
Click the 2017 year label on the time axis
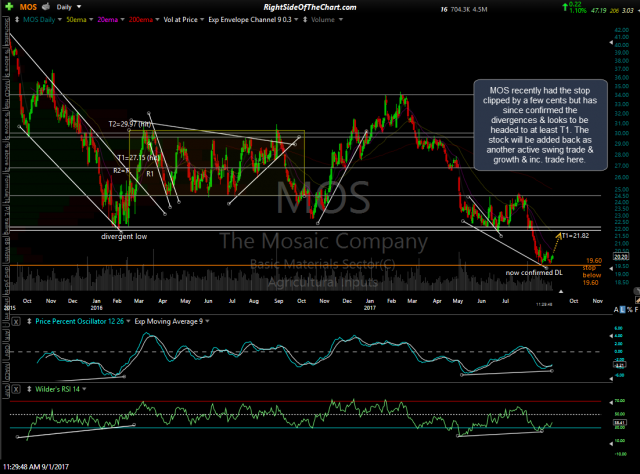[x=369, y=308]
